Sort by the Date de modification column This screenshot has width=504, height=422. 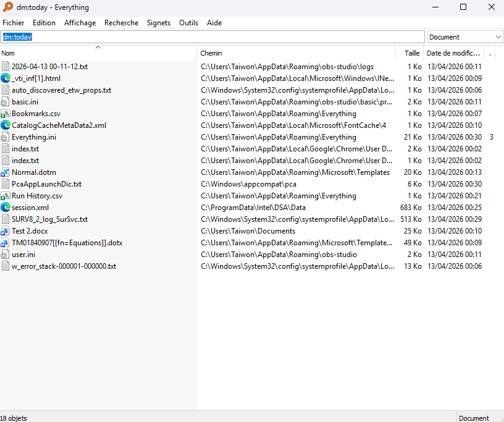coord(453,53)
